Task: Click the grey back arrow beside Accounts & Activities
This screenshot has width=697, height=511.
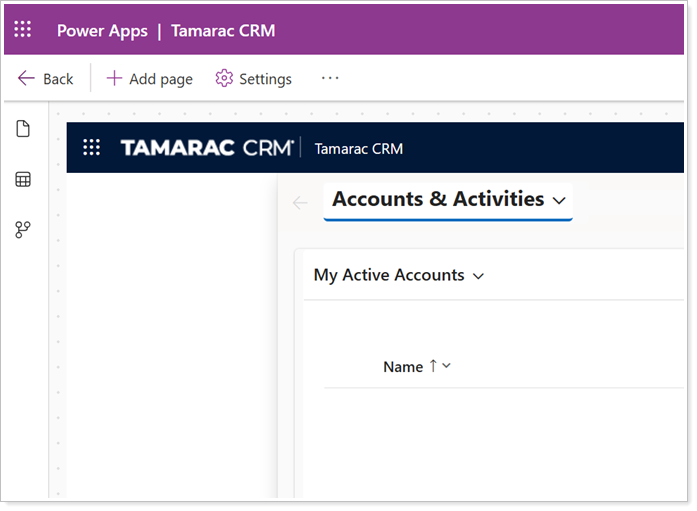Action: coord(300,202)
